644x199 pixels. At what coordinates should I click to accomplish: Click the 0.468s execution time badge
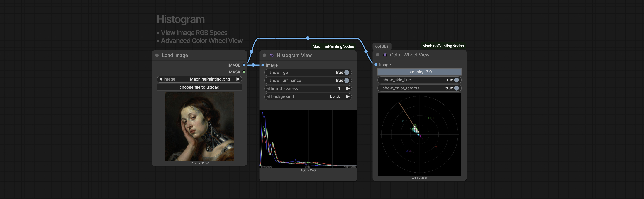pyautogui.click(x=382, y=46)
